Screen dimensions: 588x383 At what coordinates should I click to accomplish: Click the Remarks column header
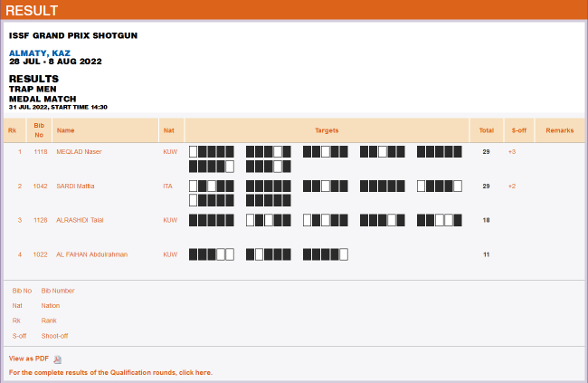point(560,130)
